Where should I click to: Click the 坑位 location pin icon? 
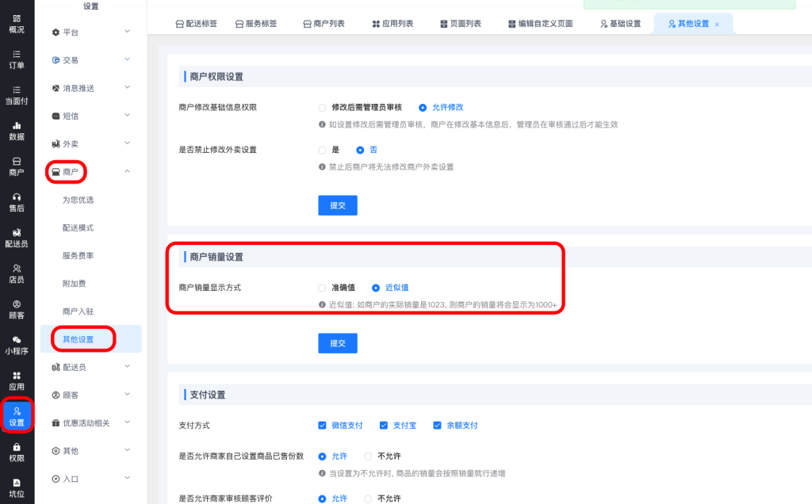[x=17, y=487]
